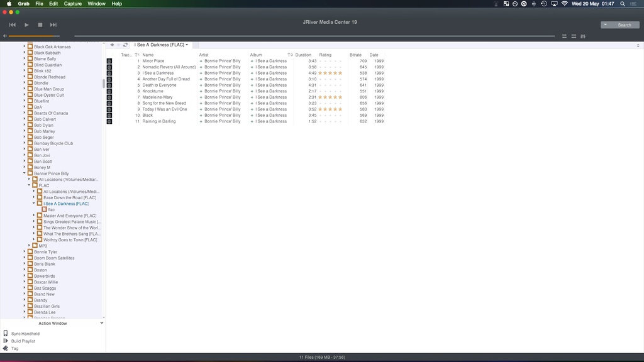Expand the MP3 subfolder
This screenshot has width=644, height=362.
[29, 246]
